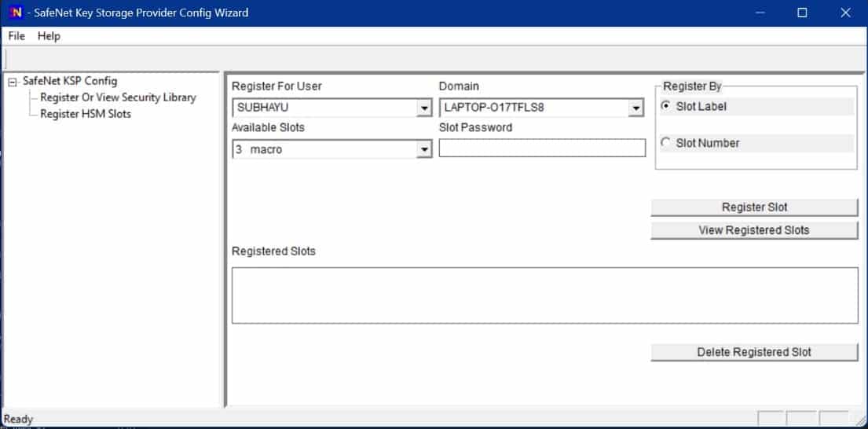Open the Available Slots dropdown
Viewport: 868px width, 429px height.
pyautogui.click(x=424, y=149)
